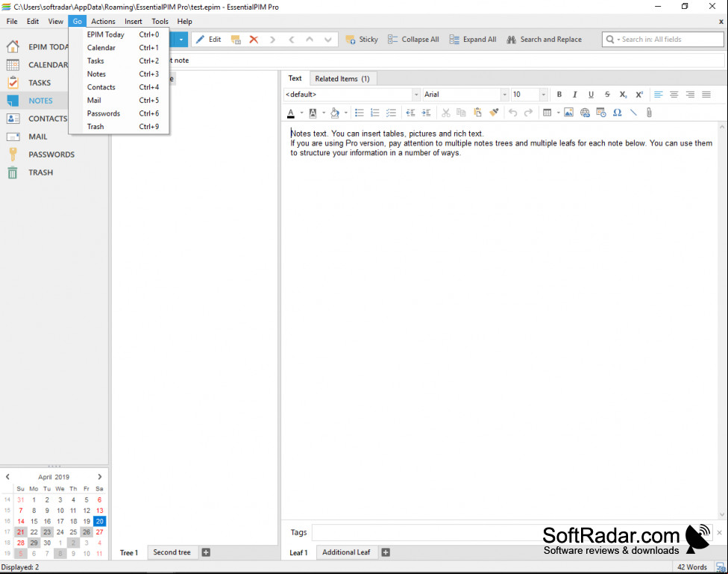Apply the paint bucket background color
Image resolution: width=728 pixels, height=574 pixels.
tap(335, 113)
